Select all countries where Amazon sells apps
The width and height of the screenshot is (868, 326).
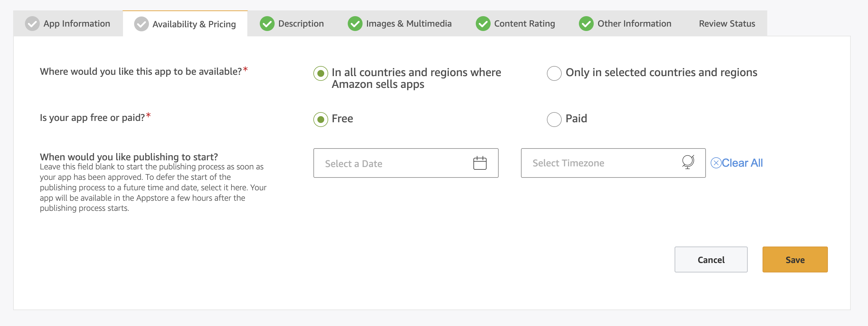pos(321,73)
